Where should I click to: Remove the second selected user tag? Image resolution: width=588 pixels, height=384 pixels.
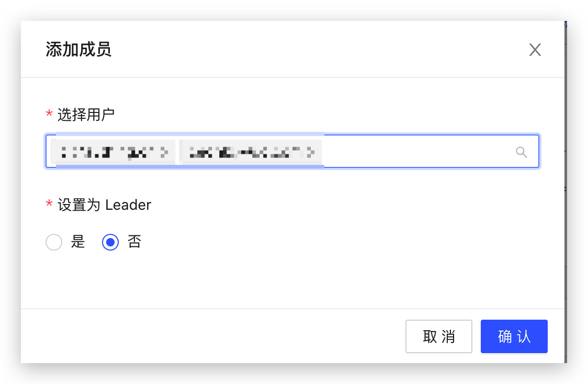311,152
